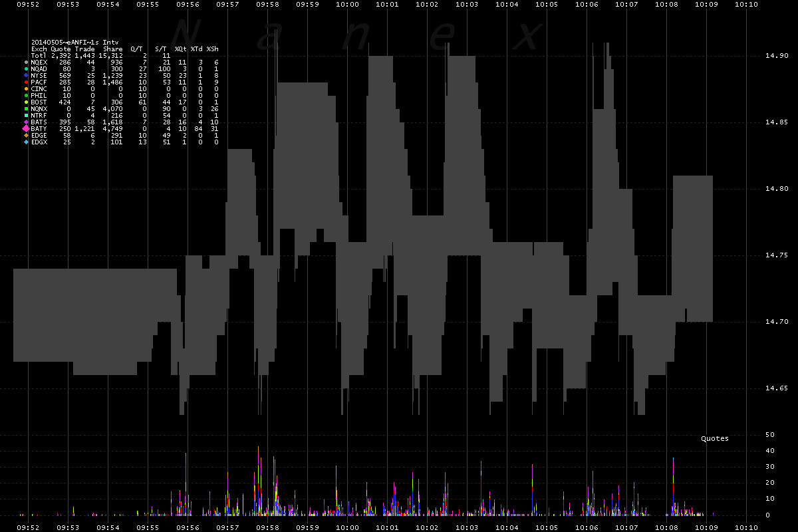Click the gray NQEX legend marker
Screen dimensions: 798x532
(x=25, y=62)
